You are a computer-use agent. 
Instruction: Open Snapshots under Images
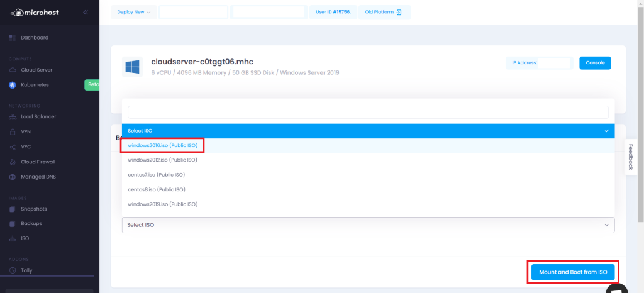(34, 209)
